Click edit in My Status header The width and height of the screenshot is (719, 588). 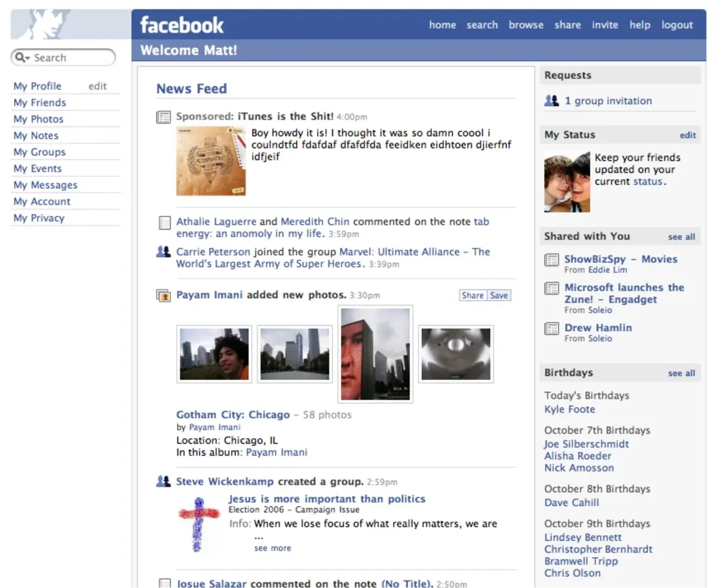point(688,135)
